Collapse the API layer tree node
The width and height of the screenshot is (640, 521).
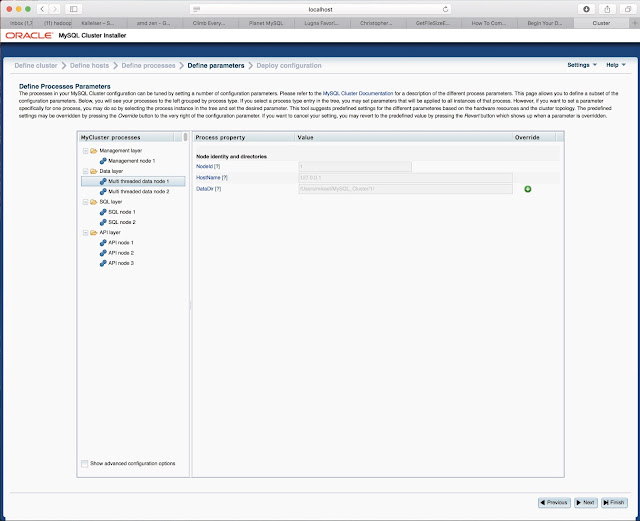[x=85, y=233]
